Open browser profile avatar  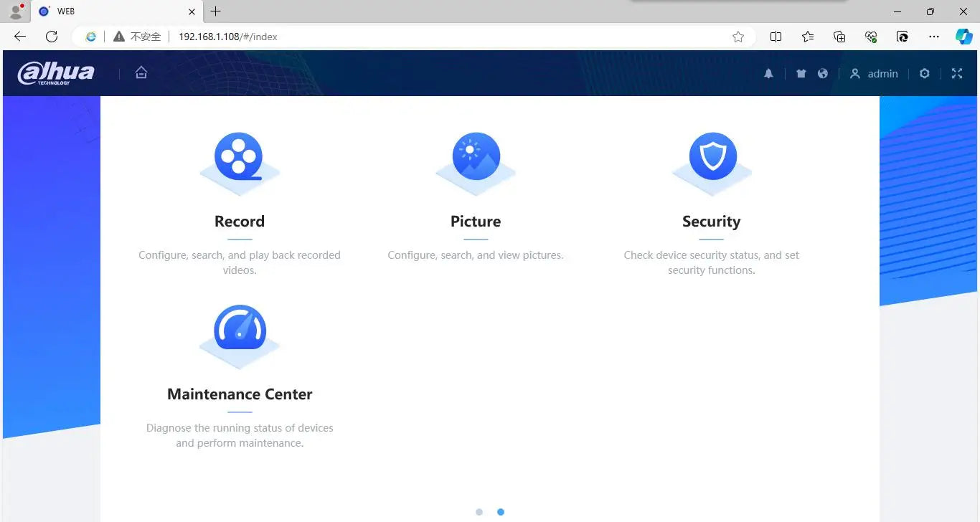pos(16,11)
